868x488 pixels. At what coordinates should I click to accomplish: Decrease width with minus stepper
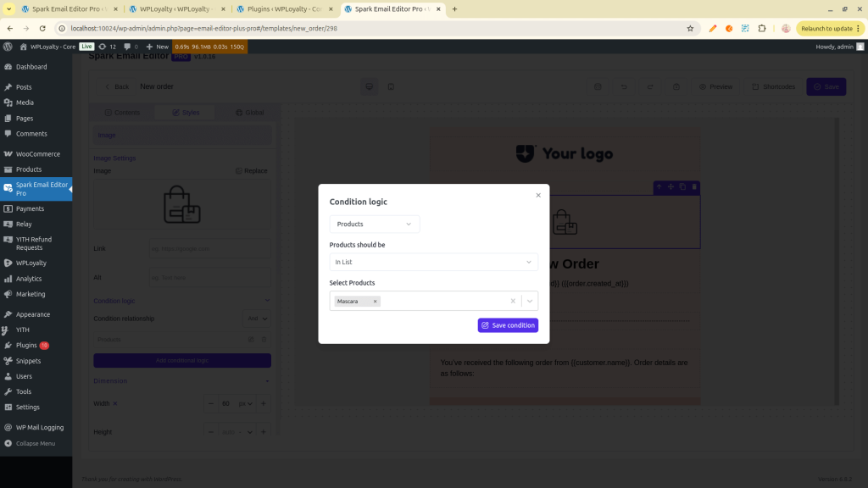211,404
